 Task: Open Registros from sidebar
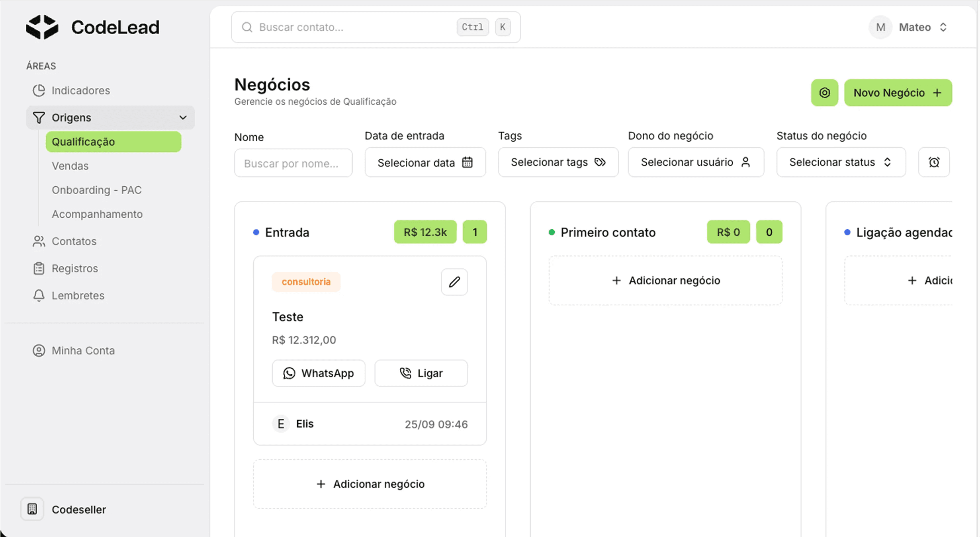coord(74,268)
